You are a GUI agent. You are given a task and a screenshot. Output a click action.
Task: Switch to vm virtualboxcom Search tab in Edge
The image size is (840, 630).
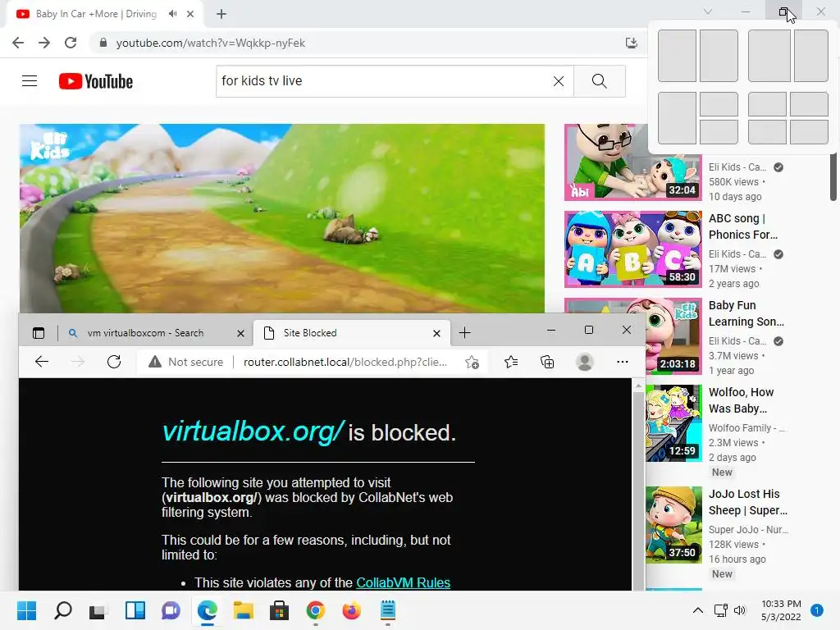pyautogui.click(x=145, y=333)
